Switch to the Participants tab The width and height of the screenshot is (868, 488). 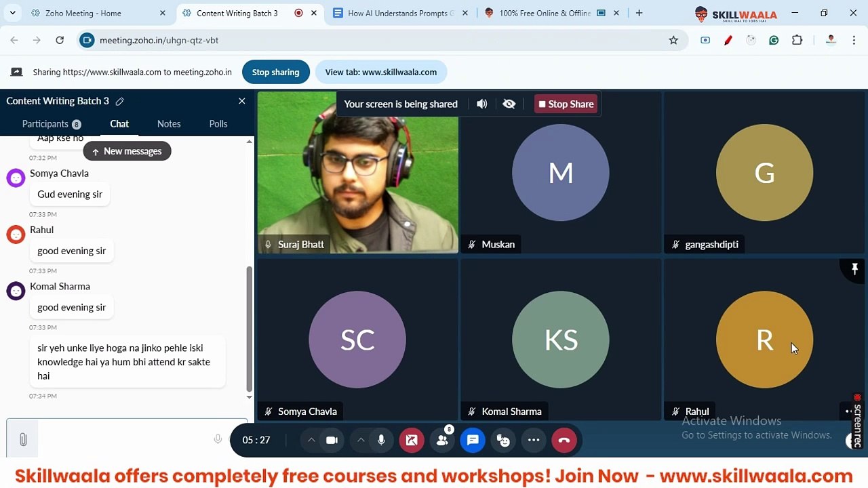(x=52, y=124)
